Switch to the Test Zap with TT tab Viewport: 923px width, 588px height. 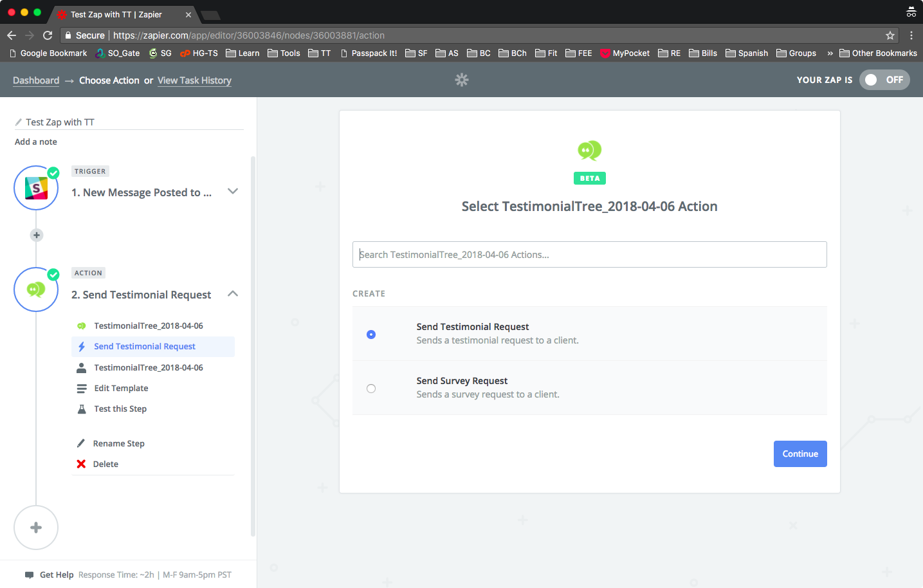pos(123,15)
